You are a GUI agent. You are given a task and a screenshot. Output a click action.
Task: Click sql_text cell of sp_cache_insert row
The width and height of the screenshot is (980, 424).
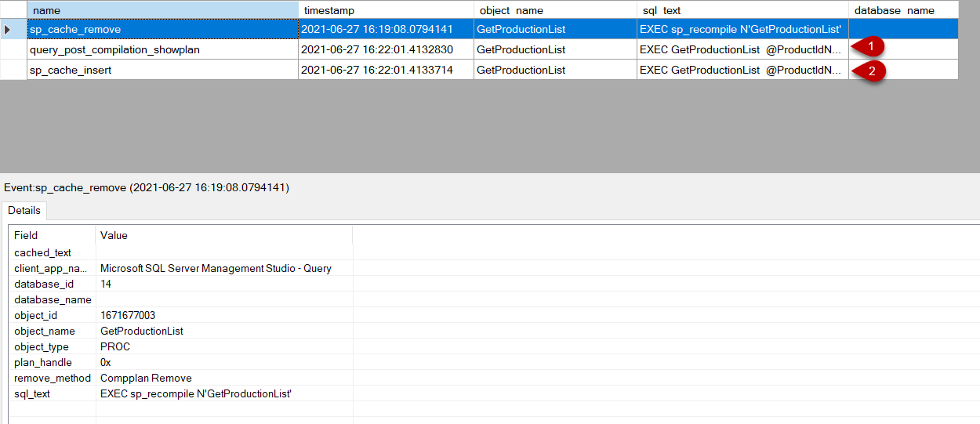click(x=742, y=70)
